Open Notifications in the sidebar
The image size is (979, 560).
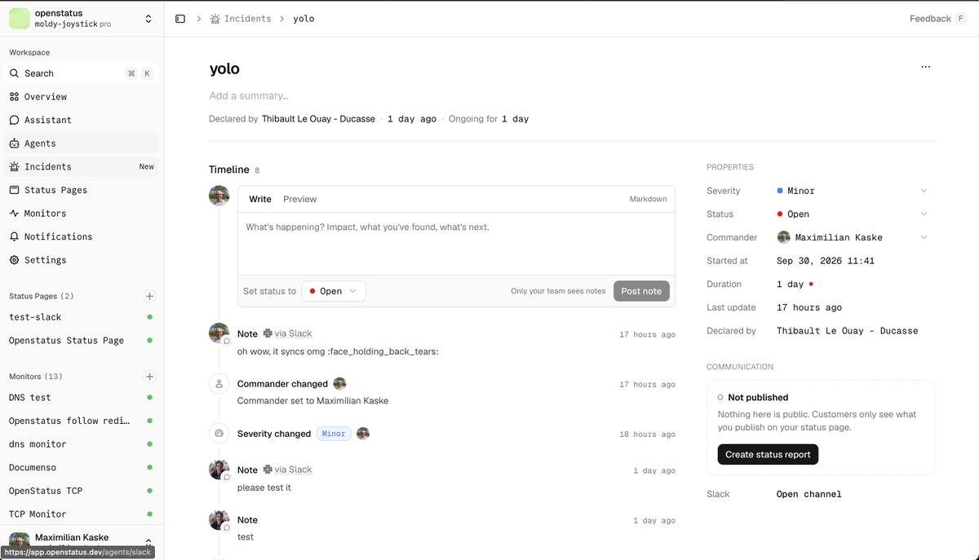click(82, 236)
